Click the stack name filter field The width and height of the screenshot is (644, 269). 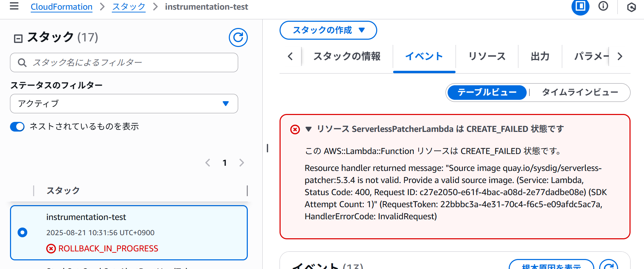point(124,63)
